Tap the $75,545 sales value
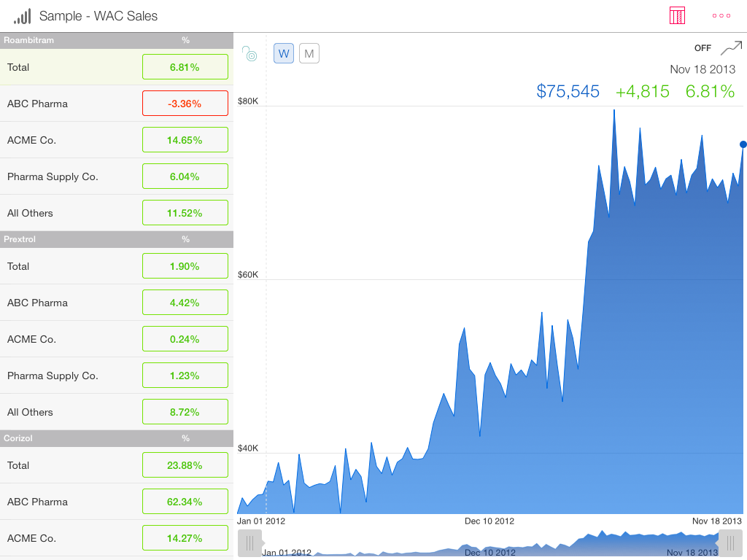The width and height of the screenshot is (747, 560). (x=568, y=91)
